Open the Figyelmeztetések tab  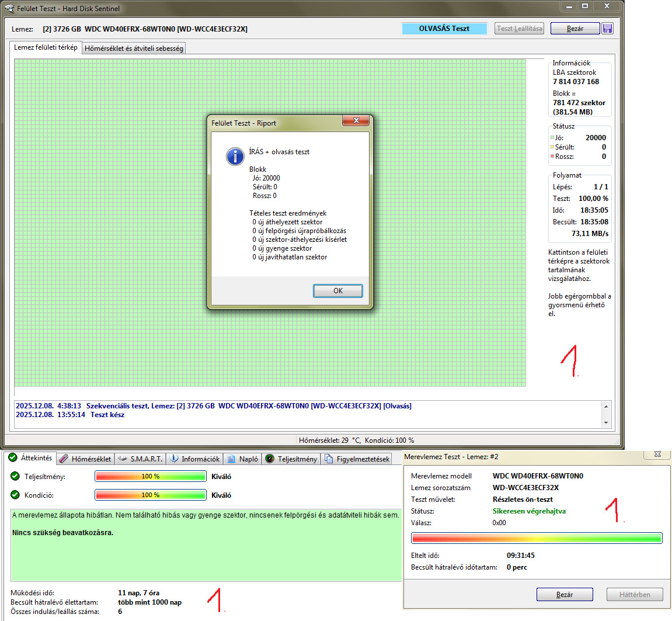tap(357, 459)
